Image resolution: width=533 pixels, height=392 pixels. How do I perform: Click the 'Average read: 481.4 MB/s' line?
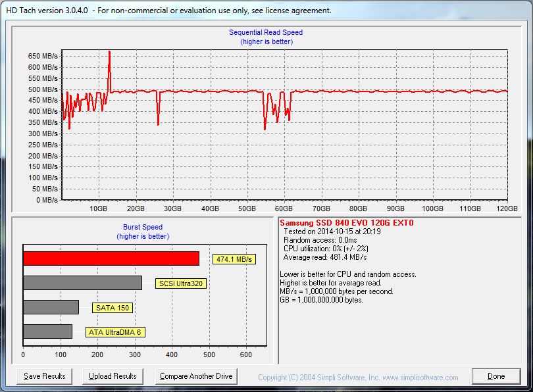(325, 257)
